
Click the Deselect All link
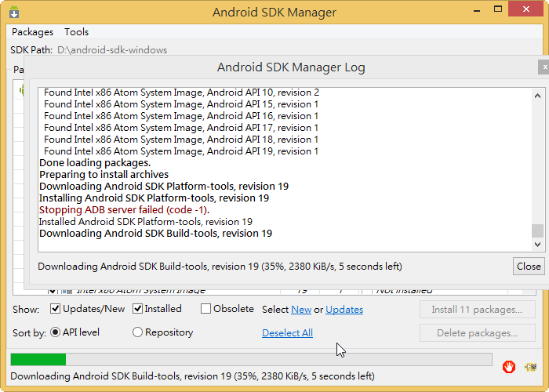coord(288,333)
